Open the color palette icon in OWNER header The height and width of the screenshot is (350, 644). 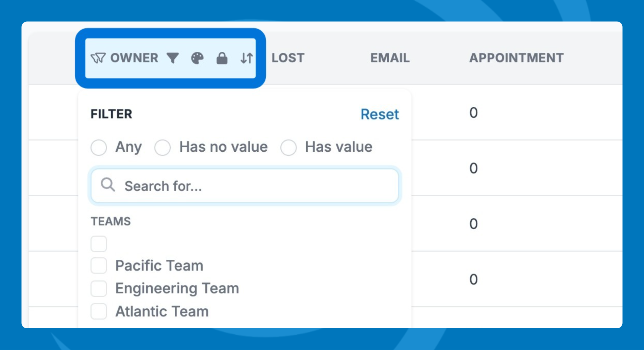point(197,58)
